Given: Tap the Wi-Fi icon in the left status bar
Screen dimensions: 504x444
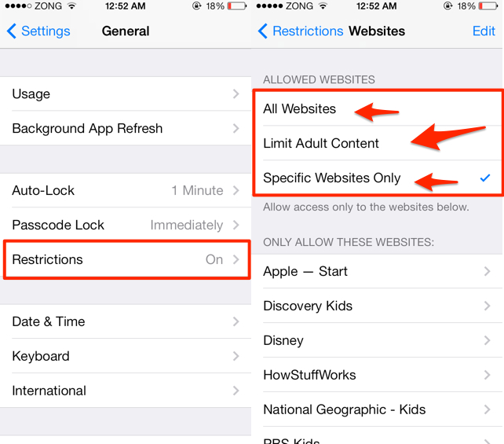Looking at the screenshot, I should (x=72, y=6).
